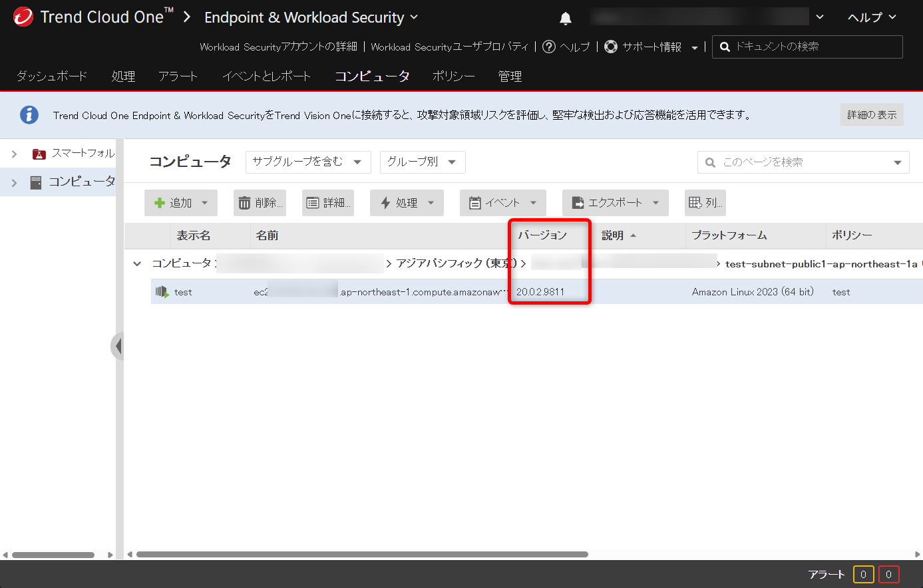Screen dimensions: 923x588
Task: Click the Computers server icon in sidebar
Action: tap(36, 182)
